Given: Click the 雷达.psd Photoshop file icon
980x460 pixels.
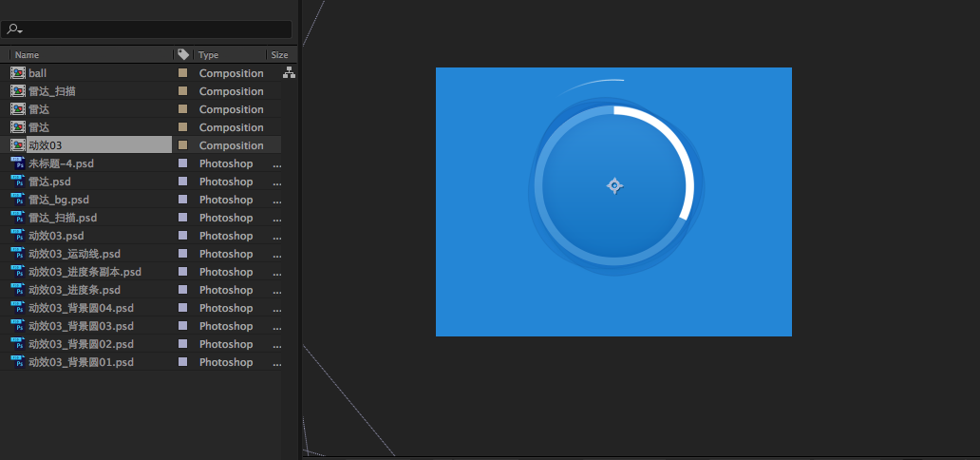Looking at the screenshot, I should 17,182.
